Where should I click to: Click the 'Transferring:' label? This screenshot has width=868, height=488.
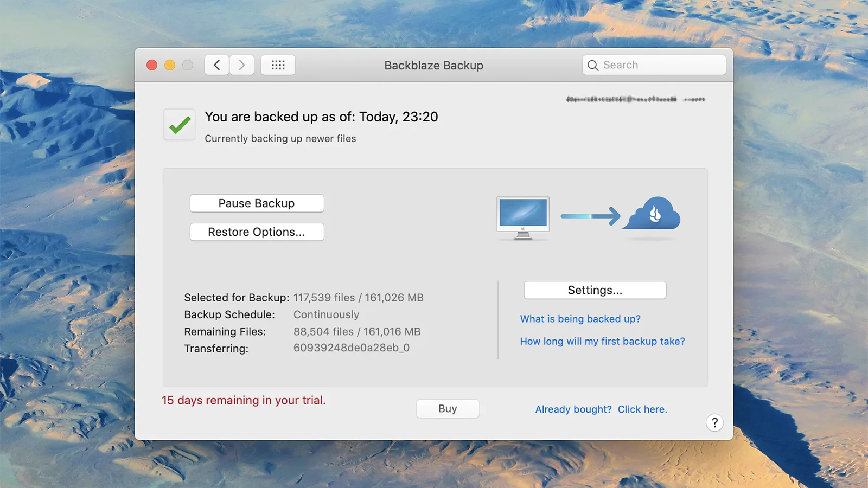[x=216, y=349]
